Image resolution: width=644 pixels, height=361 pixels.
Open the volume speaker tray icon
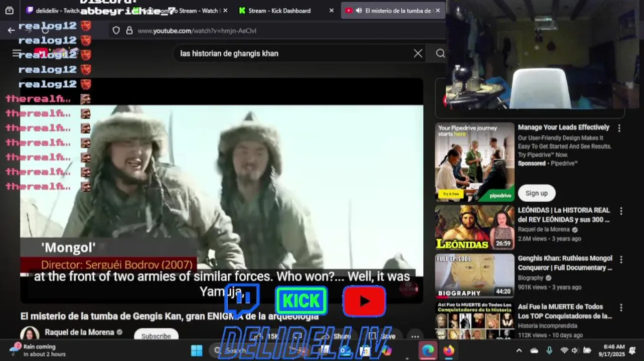[x=575, y=350]
